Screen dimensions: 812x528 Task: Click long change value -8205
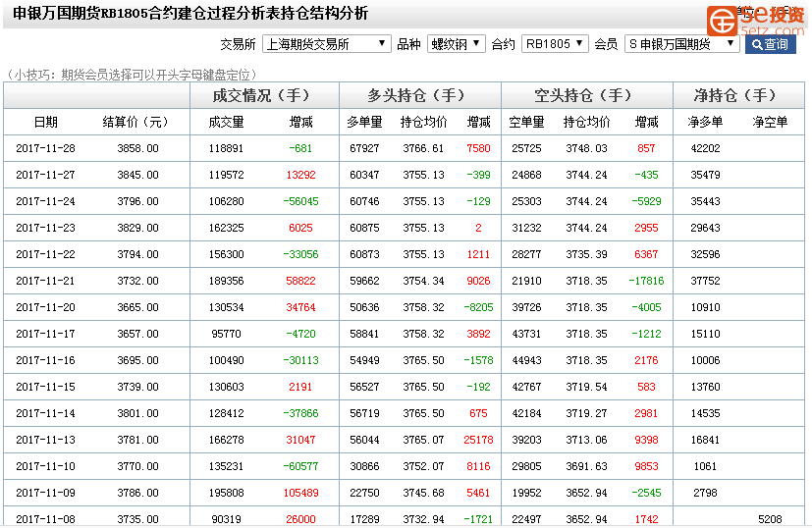[x=478, y=307]
